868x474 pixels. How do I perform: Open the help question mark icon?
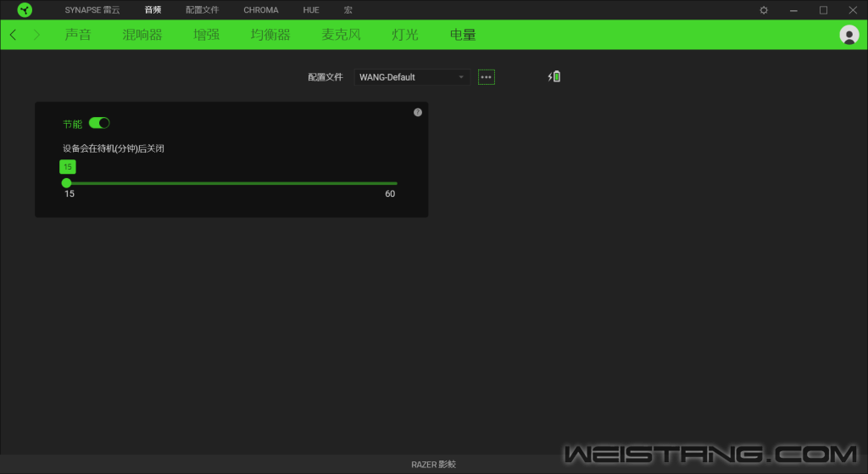(x=417, y=113)
